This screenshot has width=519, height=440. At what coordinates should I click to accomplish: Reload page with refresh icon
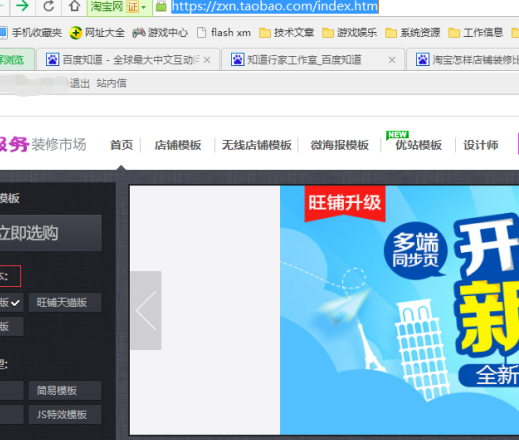pyautogui.click(x=49, y=6)
